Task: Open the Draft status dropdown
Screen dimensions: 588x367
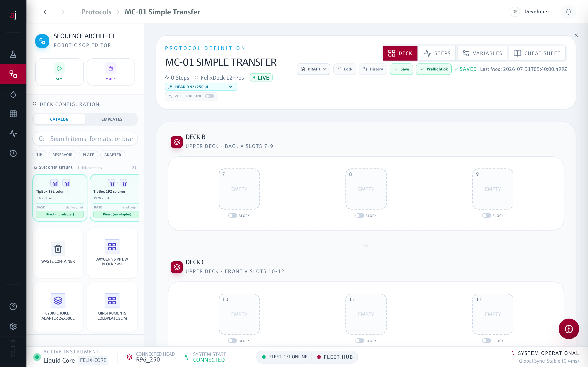Action: coord(313,69)
